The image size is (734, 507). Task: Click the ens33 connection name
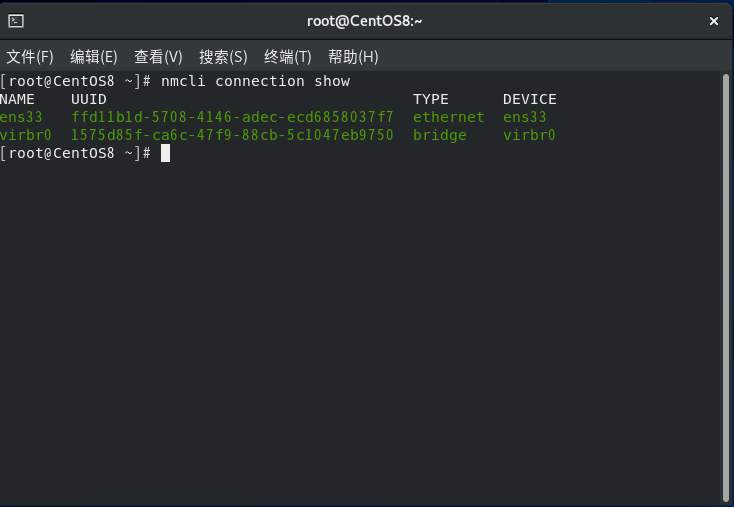(x=21, y=117)
